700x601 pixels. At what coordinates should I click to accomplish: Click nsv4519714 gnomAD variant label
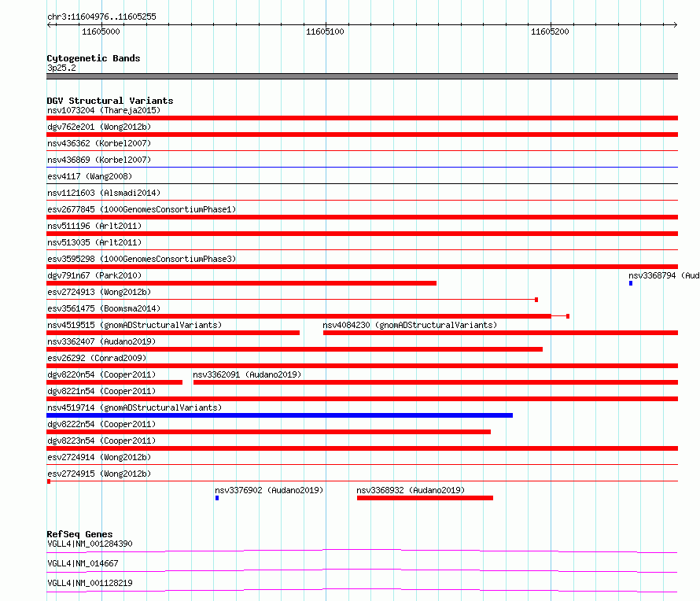click(134, 407)
